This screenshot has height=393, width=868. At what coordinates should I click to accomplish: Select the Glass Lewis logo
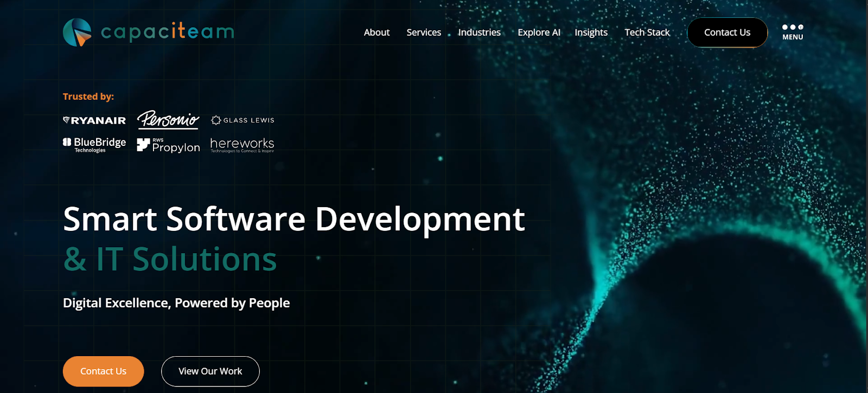pyautogui.click(x=242, y=120)
